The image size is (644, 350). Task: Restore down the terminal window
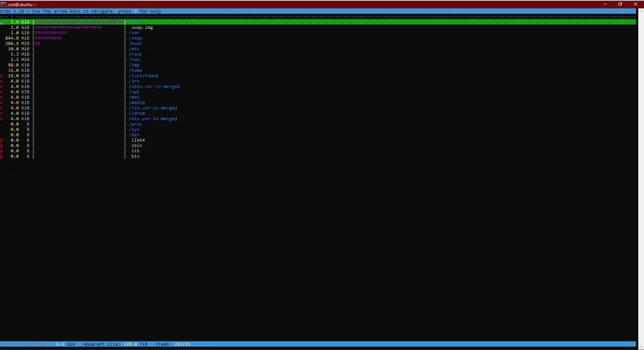pyautogui.click(x=620, y=4)
